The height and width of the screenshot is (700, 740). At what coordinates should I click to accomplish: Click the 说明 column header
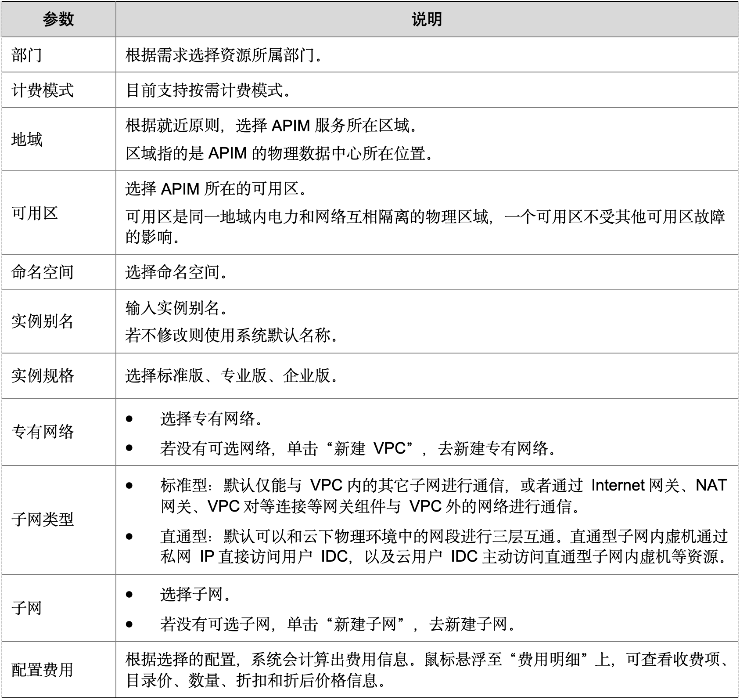coord(427,20)
